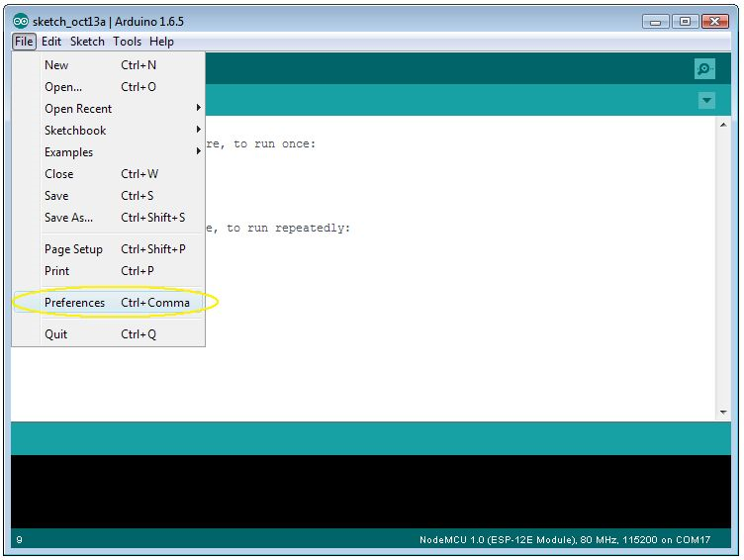Open the tab options dropdown arrow
This screenshot has height=560, width=744.
[706, 101]
